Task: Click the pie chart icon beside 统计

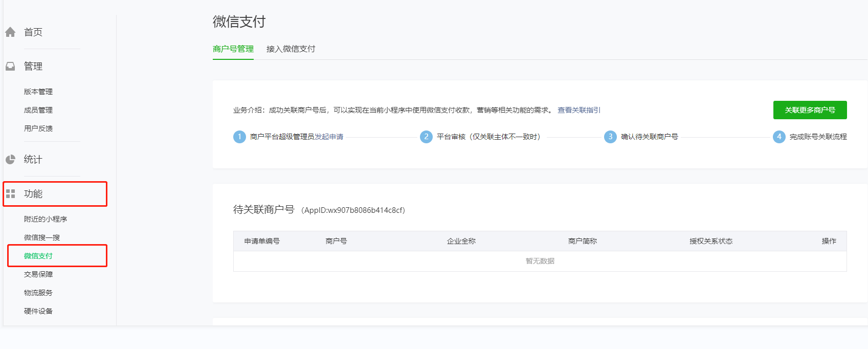Action: click(x=10, y=159)
